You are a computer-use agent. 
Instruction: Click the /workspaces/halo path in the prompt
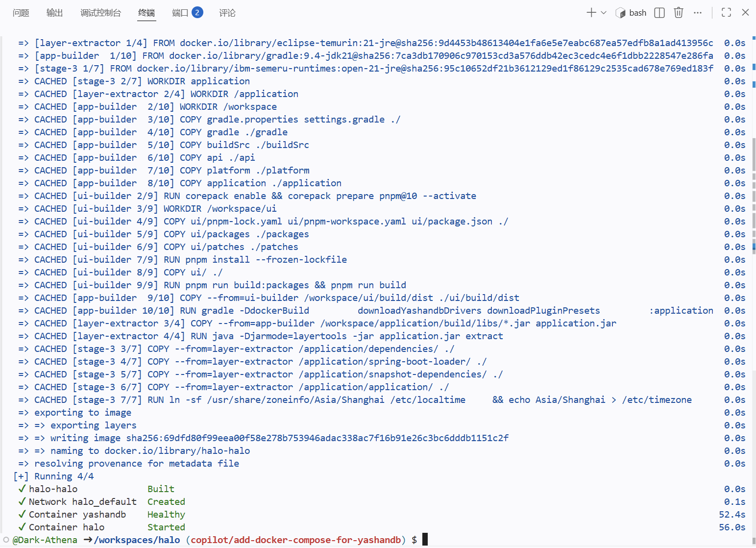pyautogui.click(x=137, y=540)
